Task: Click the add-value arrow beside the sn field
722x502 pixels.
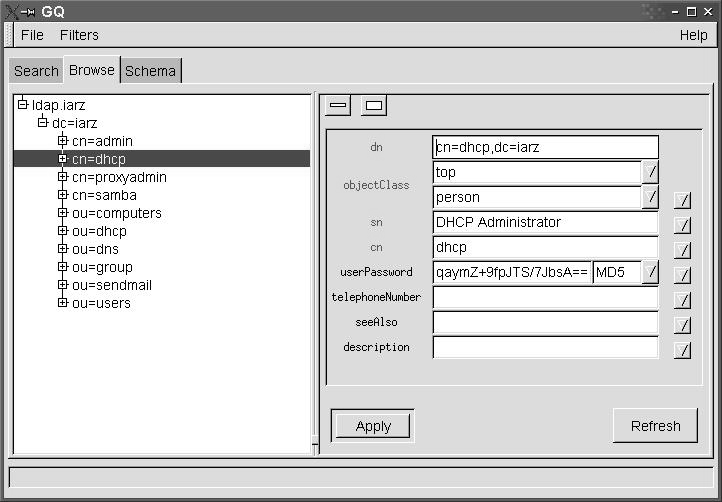Action: 682,225
